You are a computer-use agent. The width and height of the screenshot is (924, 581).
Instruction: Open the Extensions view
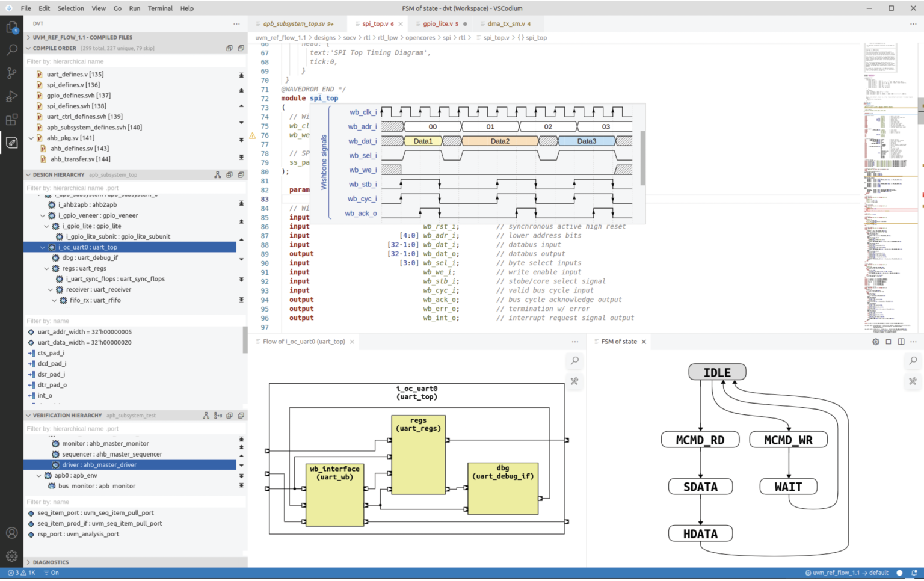(x=11, y=119)
